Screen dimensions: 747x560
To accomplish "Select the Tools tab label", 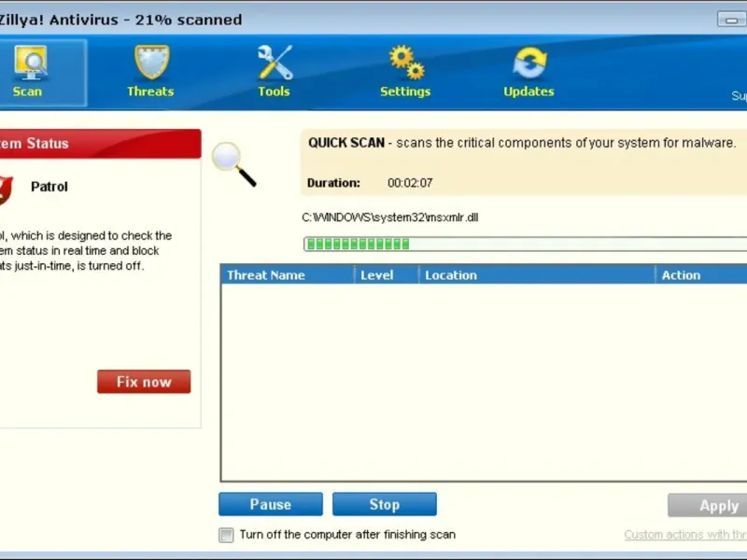I will 274,91.
